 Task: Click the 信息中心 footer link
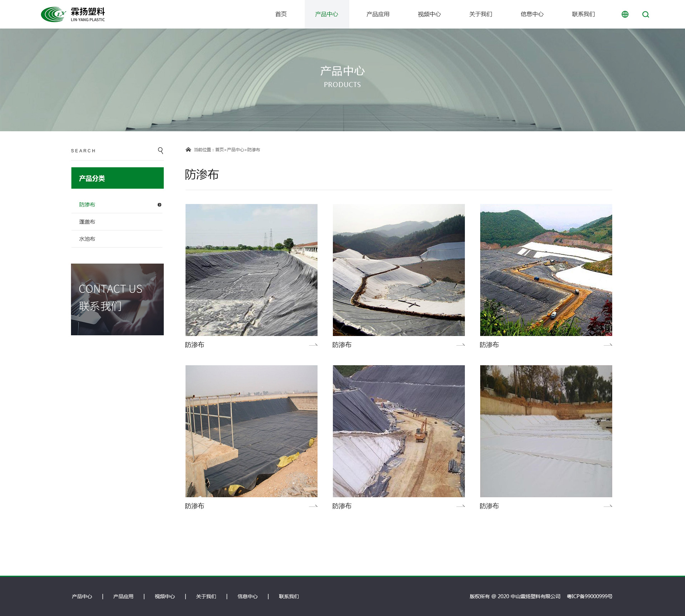tap(247, 596)
